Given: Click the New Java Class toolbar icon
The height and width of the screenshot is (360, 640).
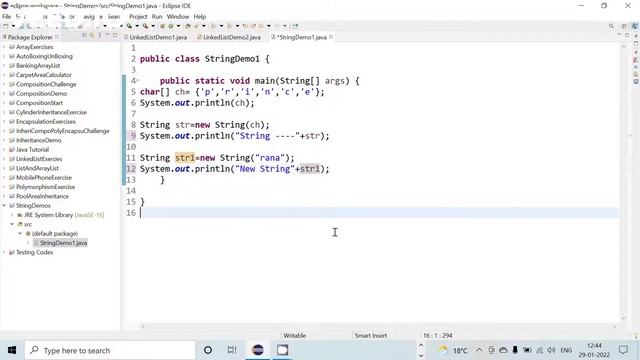Looking at the screenshot, I should coord(171,26).
